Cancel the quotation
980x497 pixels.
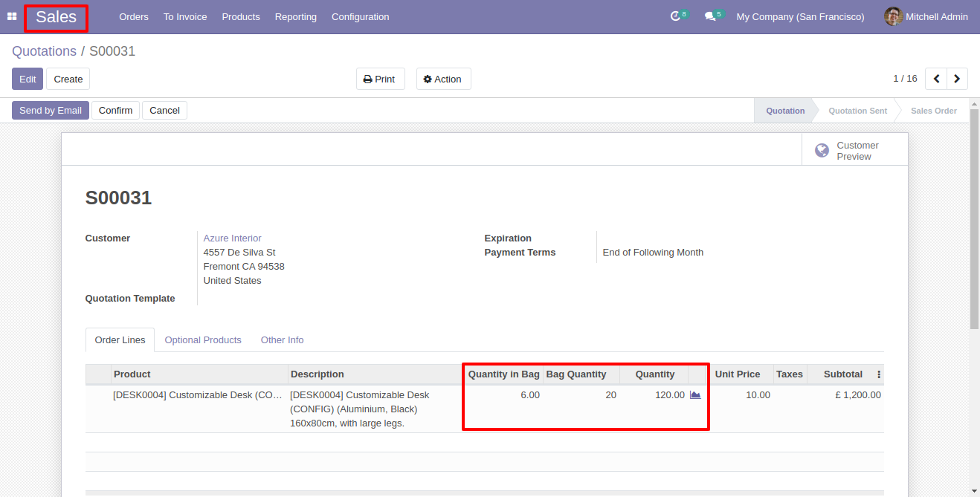[165, 111]
